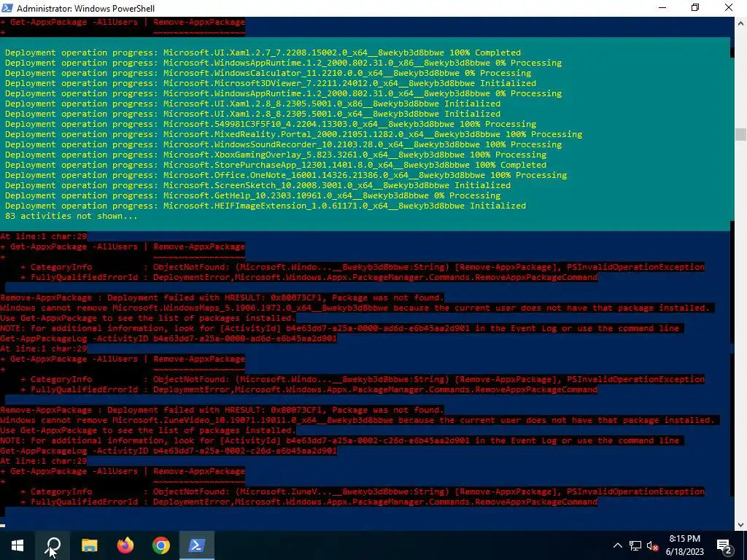Open the notification center icon
747x560 pixels.
coord(724,545)
